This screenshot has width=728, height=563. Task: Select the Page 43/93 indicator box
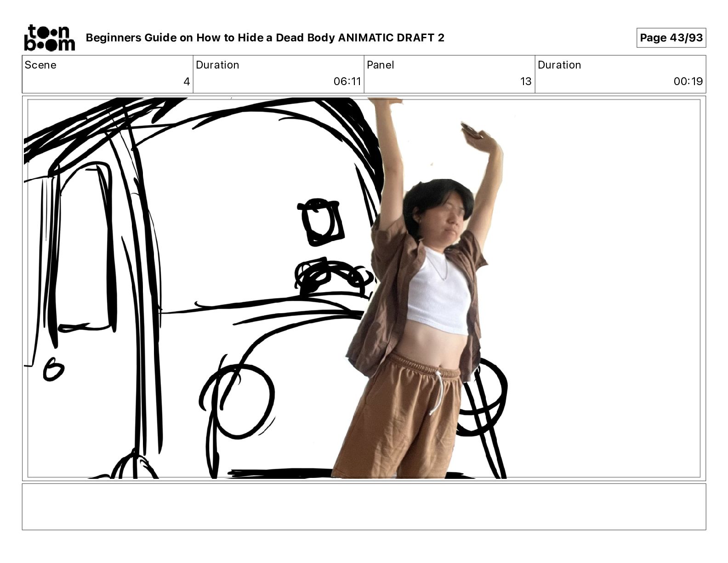pos(671,38)
